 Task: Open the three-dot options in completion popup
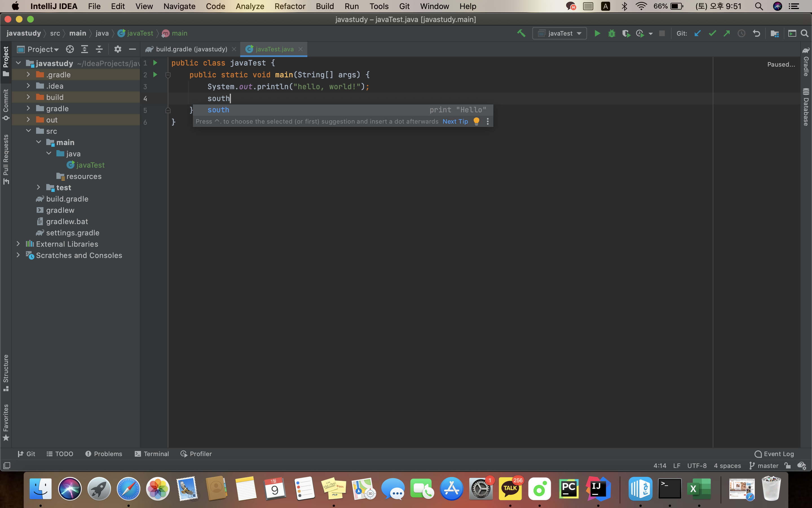(487, 121)
